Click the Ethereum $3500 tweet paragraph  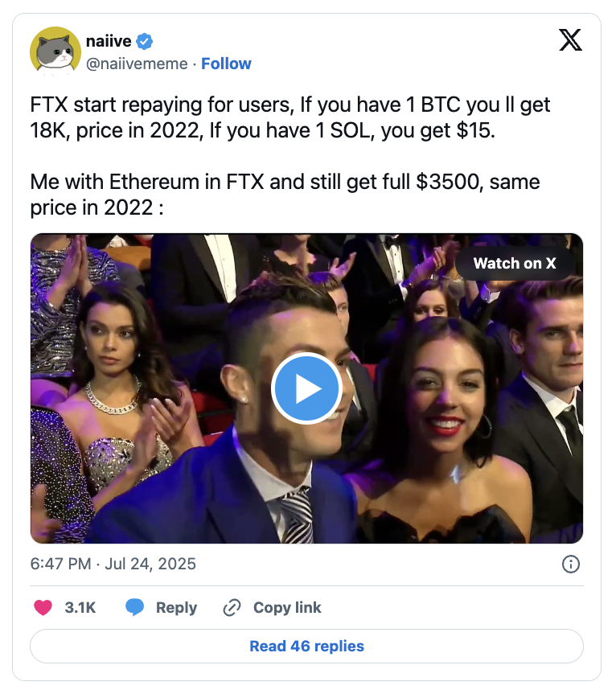click(285, 195)
